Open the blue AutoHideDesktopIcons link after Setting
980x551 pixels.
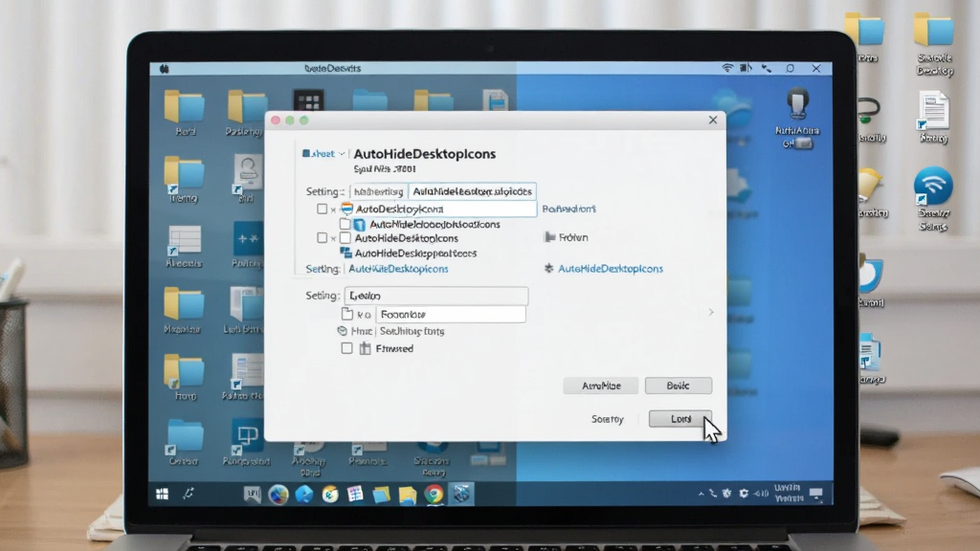click(x=398, y=269)
